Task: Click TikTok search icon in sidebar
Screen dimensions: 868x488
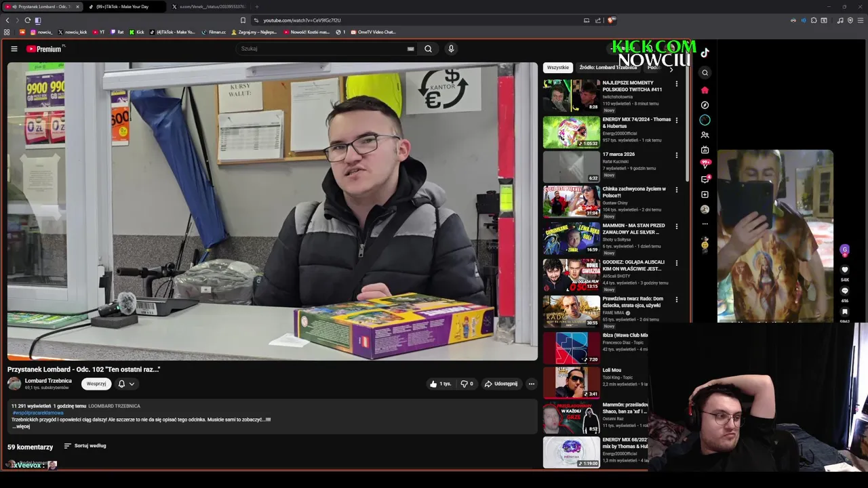Action: click(705, 73)
